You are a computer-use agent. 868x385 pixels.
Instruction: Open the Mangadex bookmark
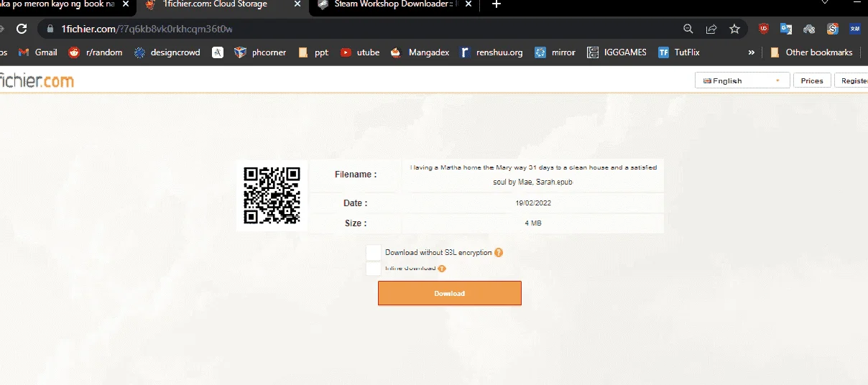click(x=420, y=52)
